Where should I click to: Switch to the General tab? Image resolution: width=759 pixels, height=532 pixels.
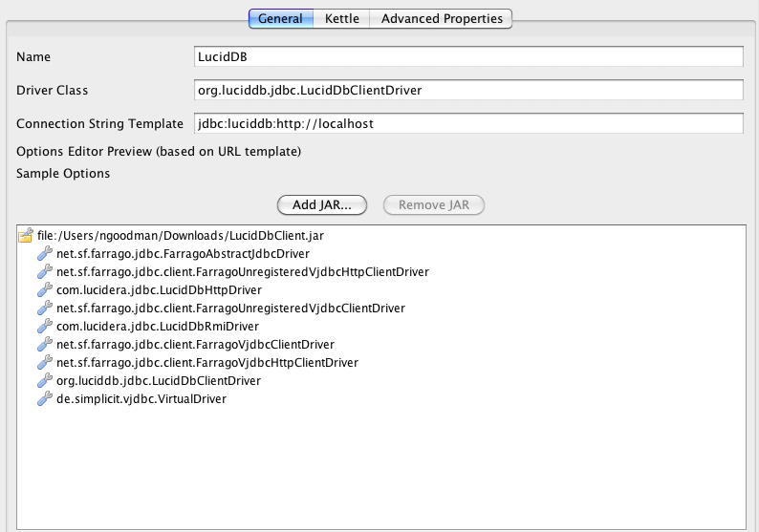[281, 18]
